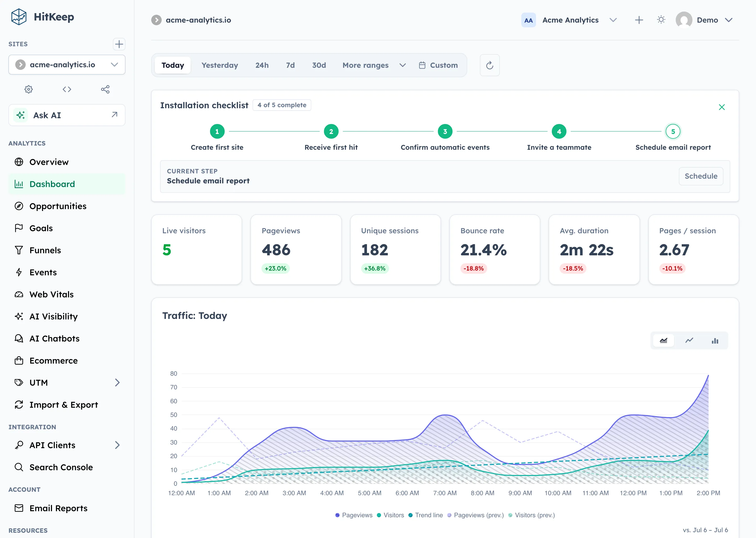Click the AA team badge icon
756x538 pixels.
[x=528, y=20]
